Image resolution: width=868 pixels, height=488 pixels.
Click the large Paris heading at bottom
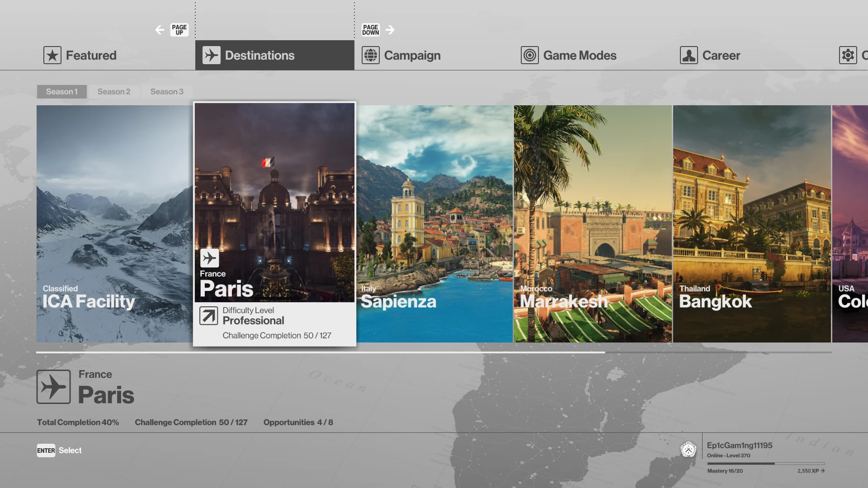click(106, 395)
